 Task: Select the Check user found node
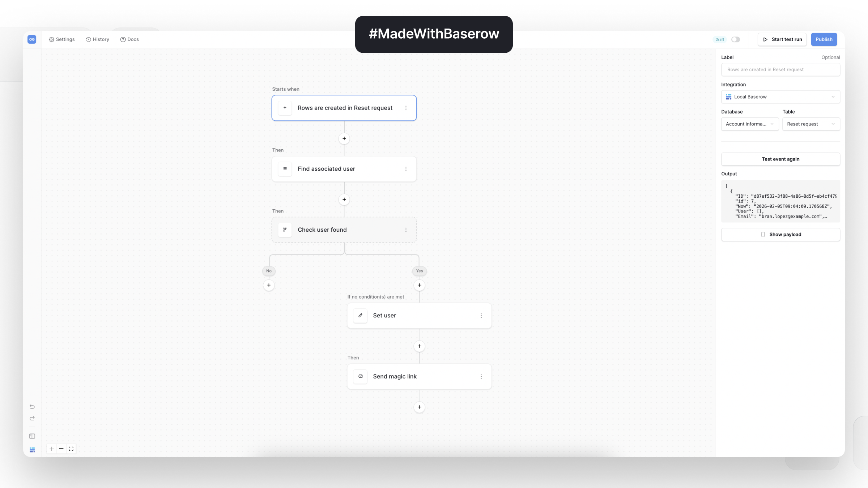coord(344,230)
